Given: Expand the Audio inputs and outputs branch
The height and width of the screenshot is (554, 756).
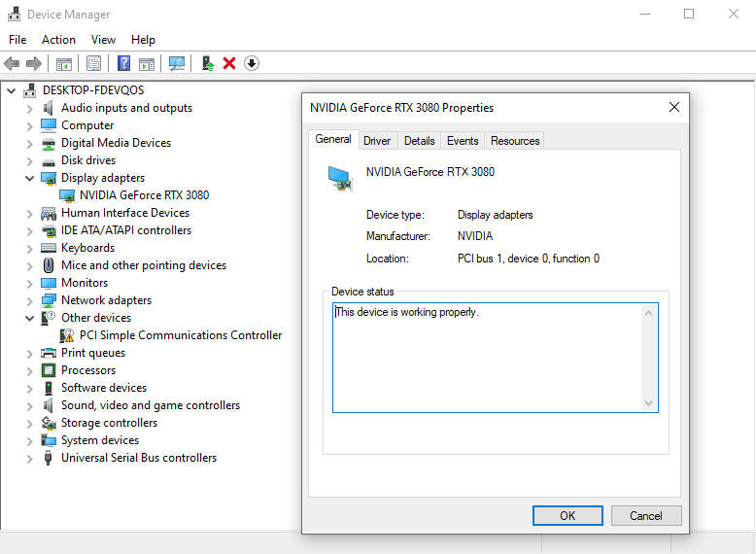Looking at the screenshot, I should 29,109.
